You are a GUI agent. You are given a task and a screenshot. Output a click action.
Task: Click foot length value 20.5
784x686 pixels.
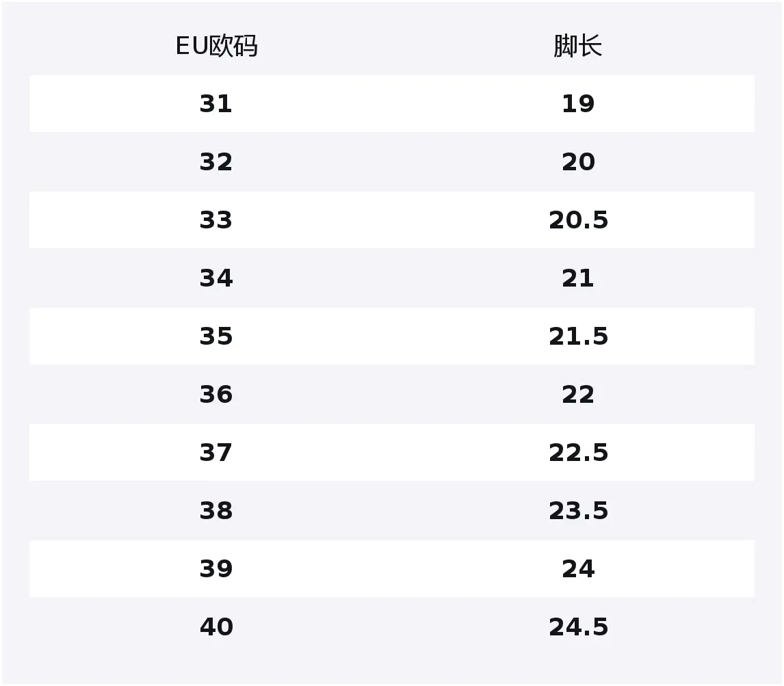578,220
